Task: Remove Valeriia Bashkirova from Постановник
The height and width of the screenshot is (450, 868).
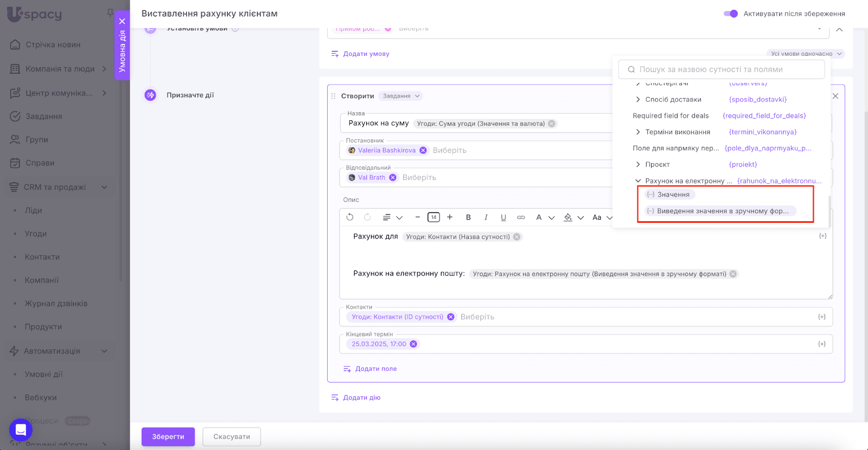Action: click(x=423, y=151)
